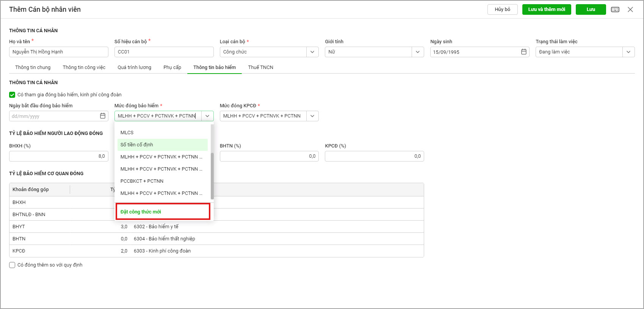Click the dropdown list scrollbar
644x309 pixels.
click(x=212, y=176)
